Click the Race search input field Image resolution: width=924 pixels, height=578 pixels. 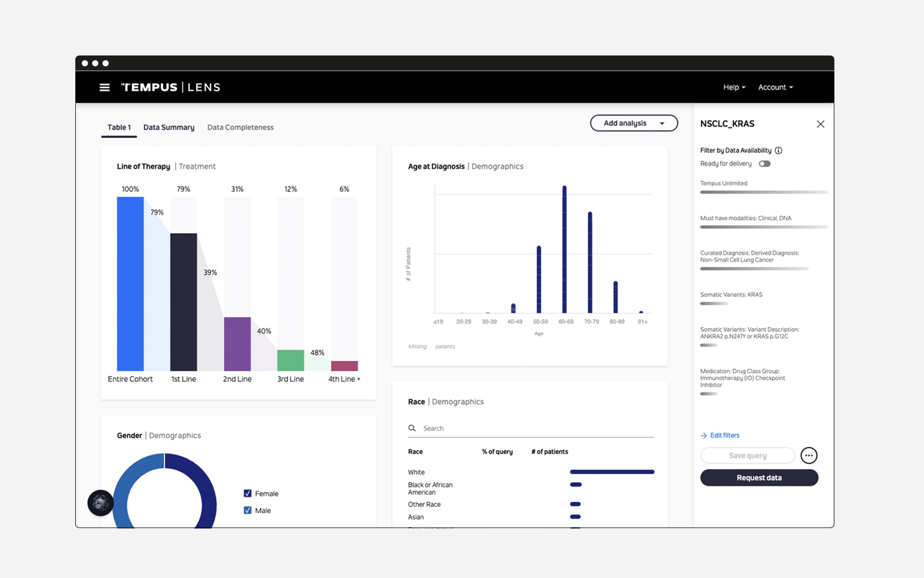tap(531, 428)
